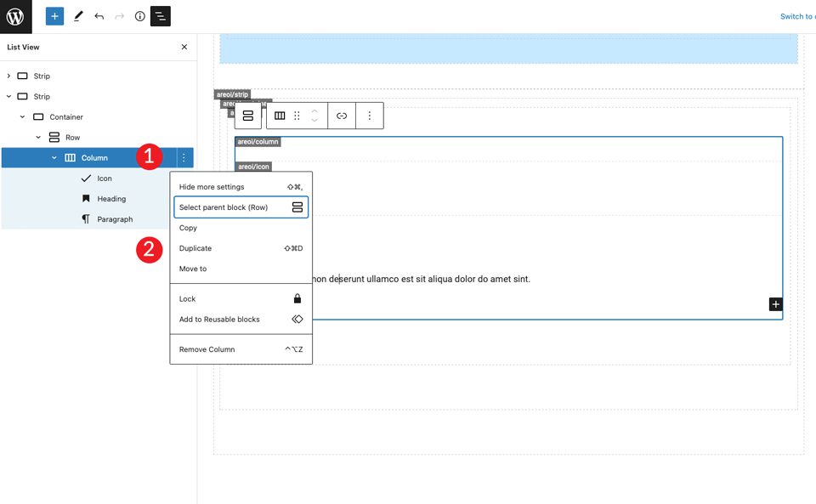Image resolution: width=816 pixels, height=504 pixels.
Task: Select the Tools pencil icon
Action: point(78,16)
